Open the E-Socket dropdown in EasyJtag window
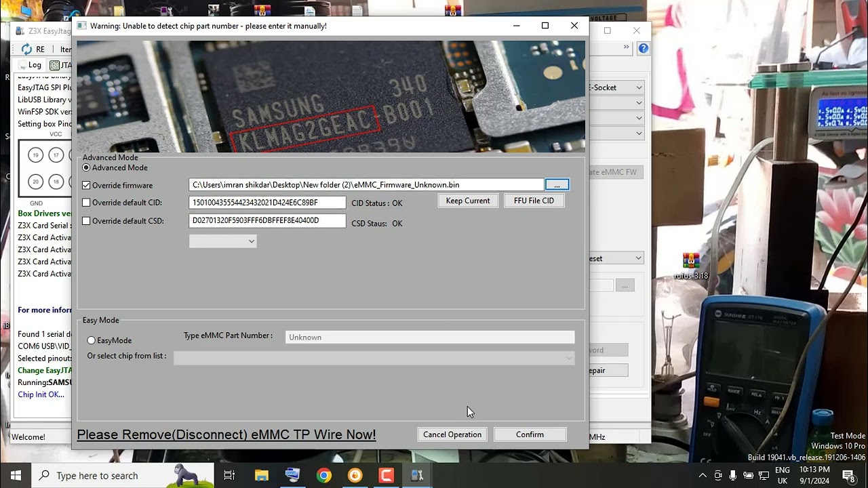Image resolution: width=868 pixels, height=488 pixels. point(615,87)
